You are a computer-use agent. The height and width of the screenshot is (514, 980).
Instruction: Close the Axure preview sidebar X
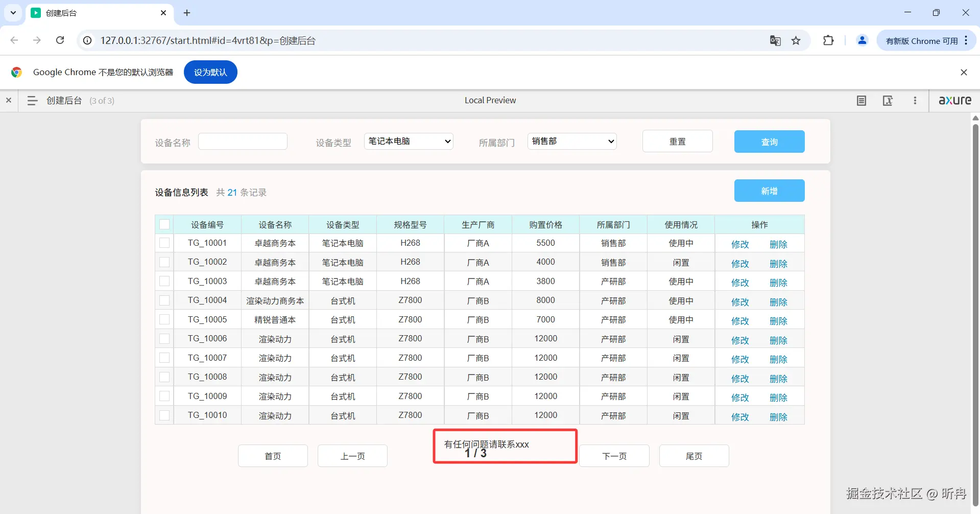pos(9,101)
